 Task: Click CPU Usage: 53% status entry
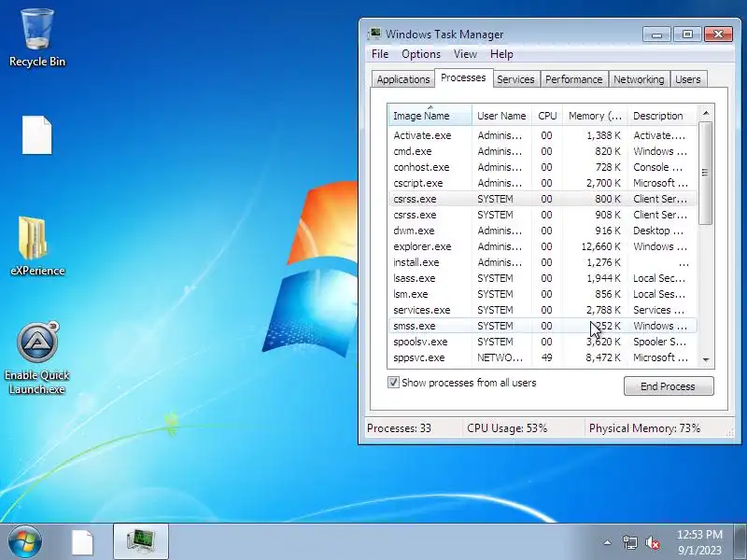[x=507, y=428]
